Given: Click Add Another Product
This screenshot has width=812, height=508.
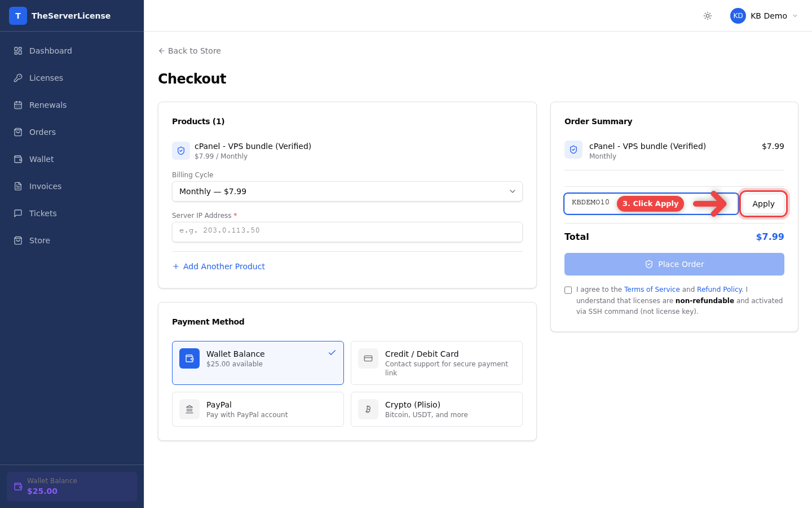Looking at the screenshot, I should point(219,266).
